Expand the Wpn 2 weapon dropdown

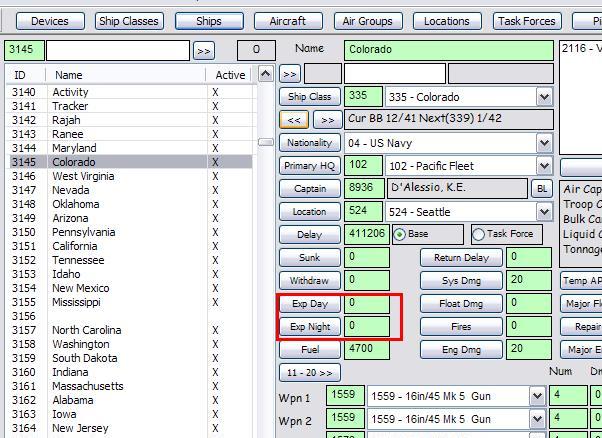[x=537, y=419]
